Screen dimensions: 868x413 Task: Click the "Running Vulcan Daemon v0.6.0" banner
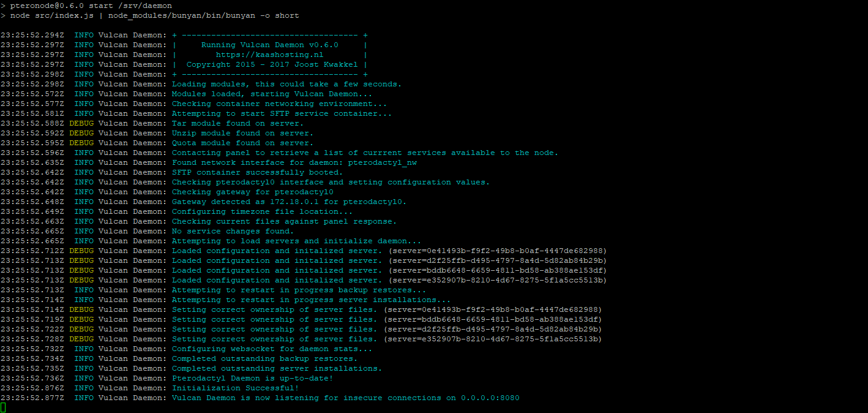pyautogui.click(x=269, y=45)
